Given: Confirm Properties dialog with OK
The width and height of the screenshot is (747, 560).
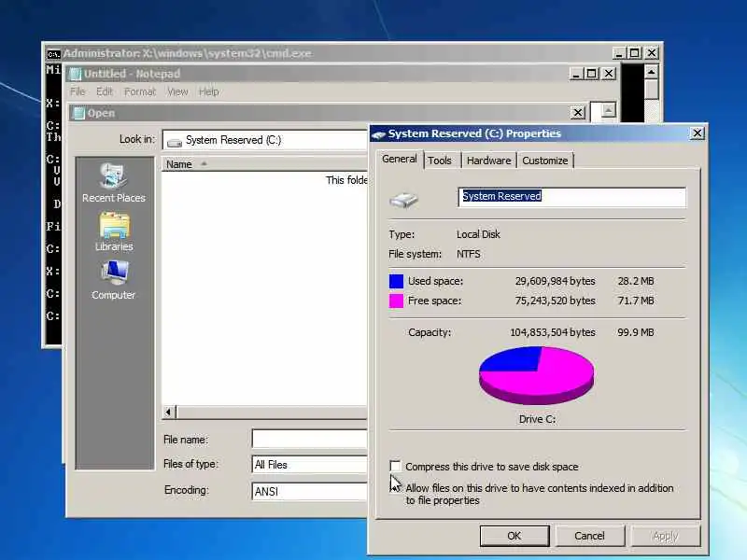Looking at the screenshot, I should point(514,536).
